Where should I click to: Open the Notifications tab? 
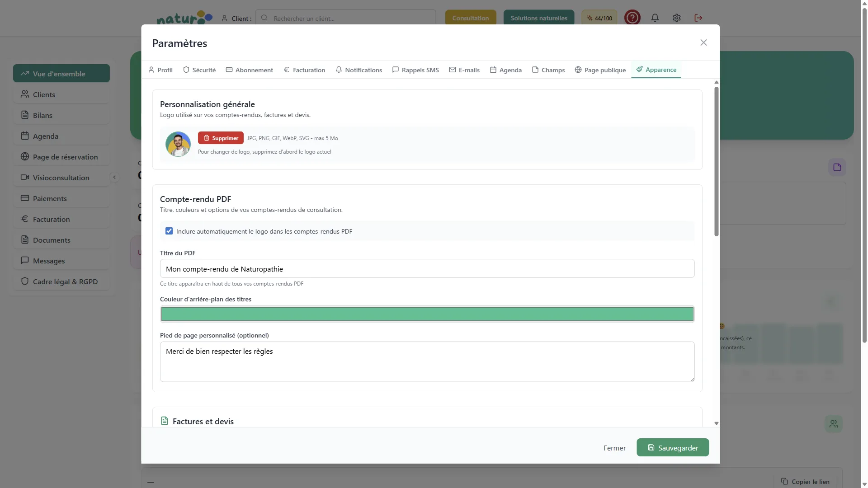tap(359, 70)
